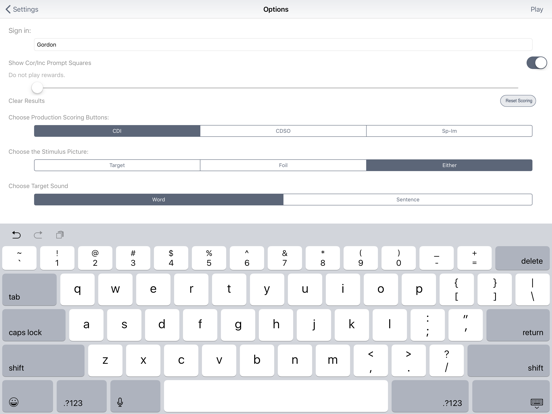The width and height of the screenshot is (552, 414).
Task: Tap the Play button
Action: (537, 10)
